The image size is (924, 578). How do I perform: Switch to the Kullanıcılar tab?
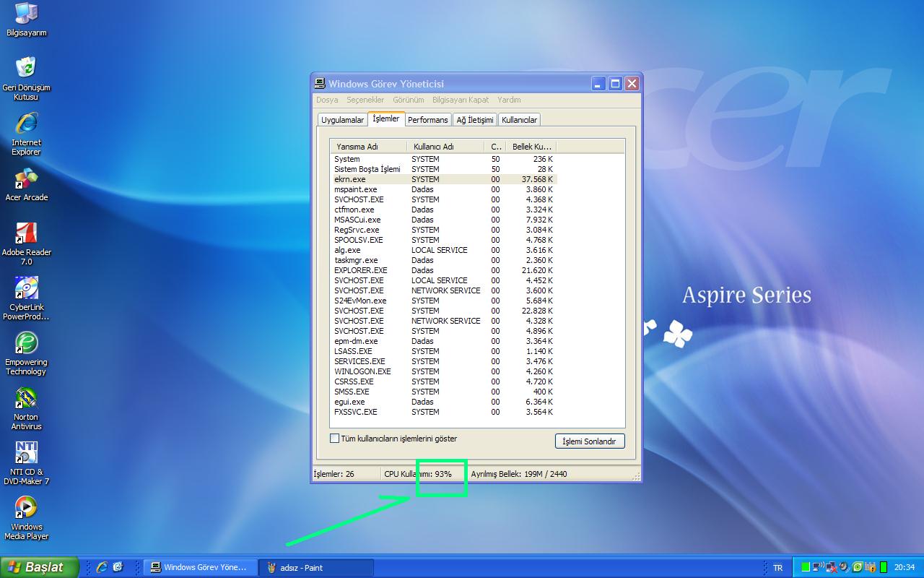[x=519, y=120]
